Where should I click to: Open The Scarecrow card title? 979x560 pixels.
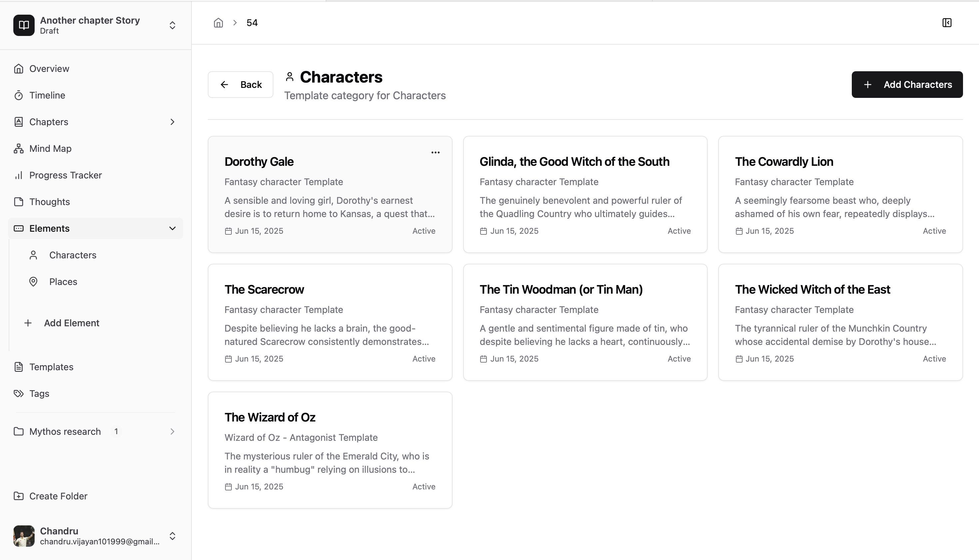[264, 290]
